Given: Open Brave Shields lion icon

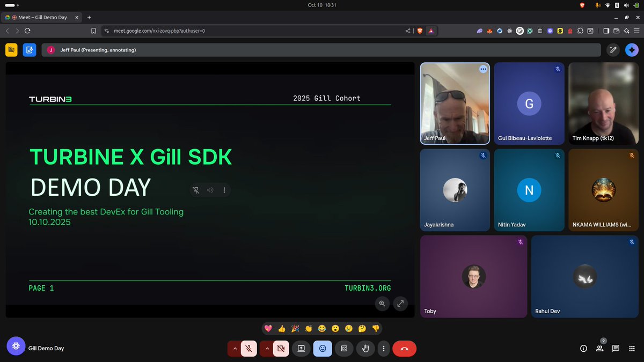Looking at the screenshot, I should point(420,31).
